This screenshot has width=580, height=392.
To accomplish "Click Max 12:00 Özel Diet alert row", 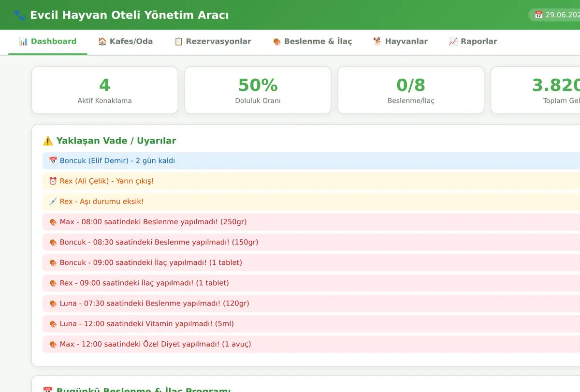I will coord(311,344).
